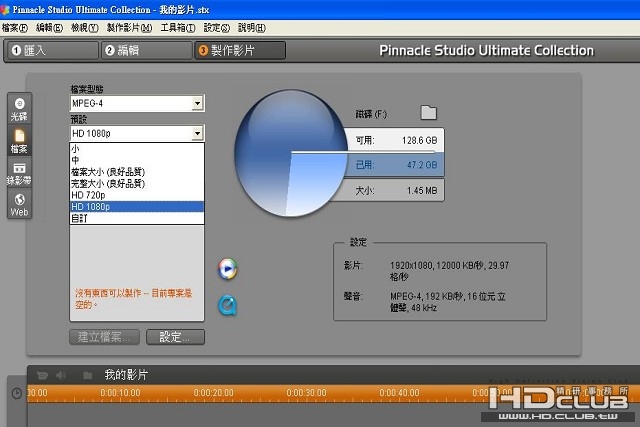Screen dimensions: 640x427
Task: Click the 可用 128.6 GB disk row
Action: tap(394, 140)
